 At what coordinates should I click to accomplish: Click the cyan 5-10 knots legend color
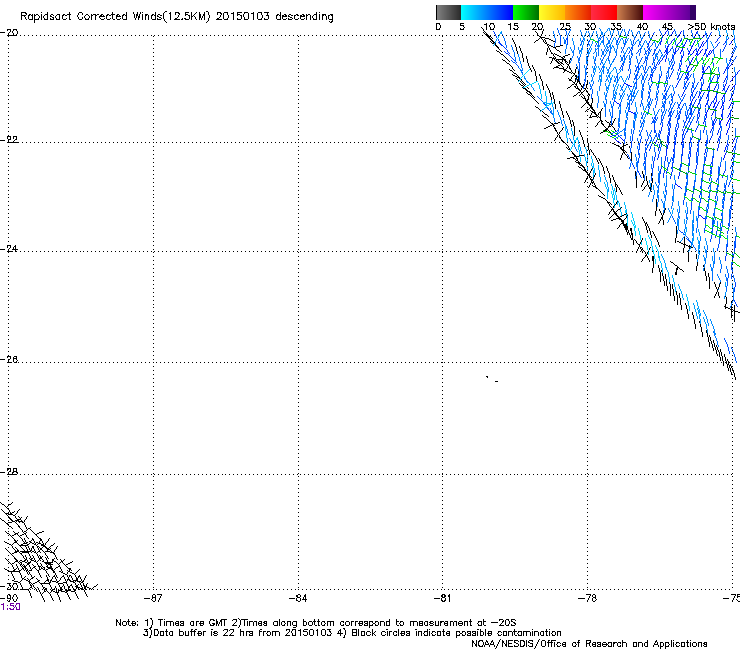coord(474,12)
